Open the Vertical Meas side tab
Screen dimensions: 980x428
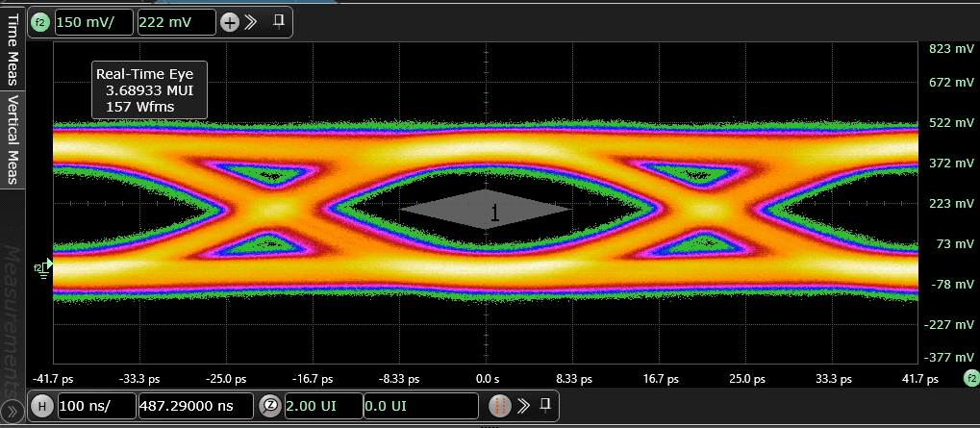[x=13, y=138]
